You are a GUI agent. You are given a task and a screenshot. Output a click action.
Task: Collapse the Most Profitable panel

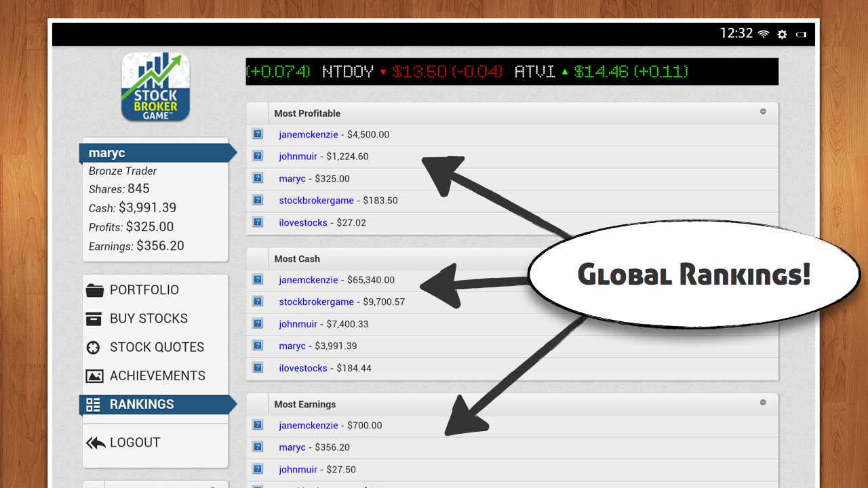coord(764,113)
